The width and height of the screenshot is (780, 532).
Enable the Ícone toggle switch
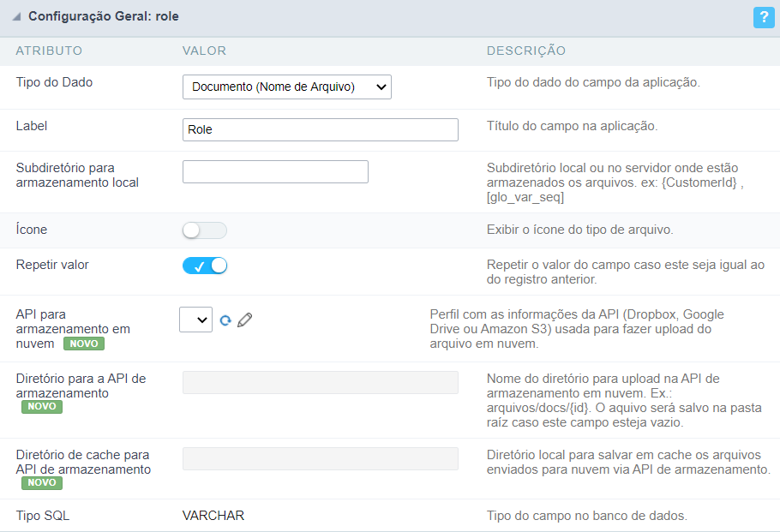pos(205,230)
